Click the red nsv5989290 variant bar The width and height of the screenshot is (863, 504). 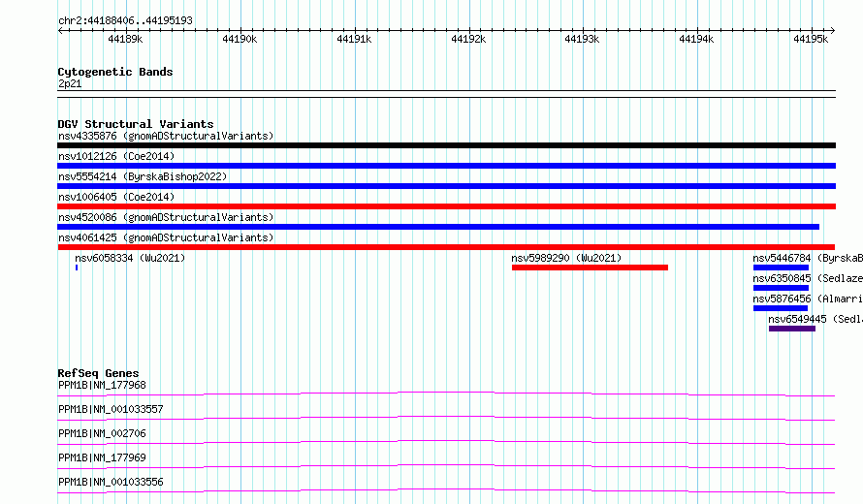click(x=590, y=268)
